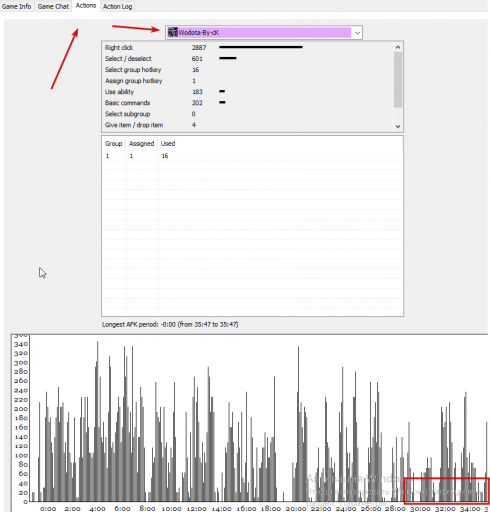Select the Select group hotkey row
This screenshot has width=490, height=512.
247,70
